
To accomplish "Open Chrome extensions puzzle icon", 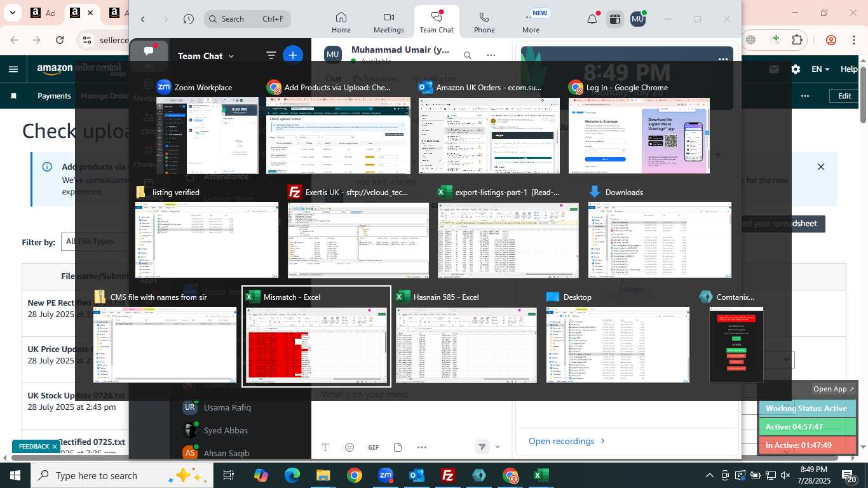I will pyautogui.click(x=797, y=40).
